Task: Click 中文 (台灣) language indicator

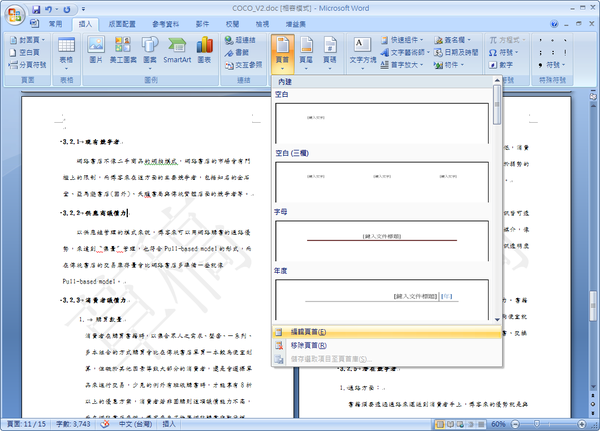Action: [x=135, y=424]
